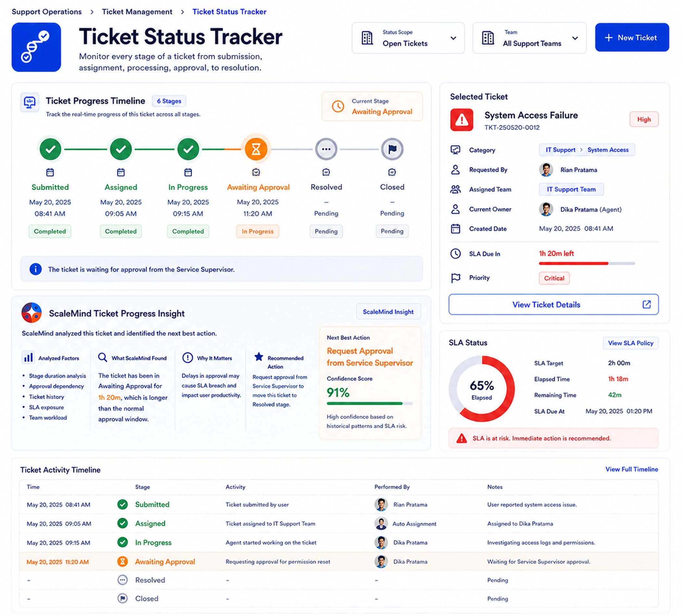
Task: Click the clock icon in Current Stage badge
Action: coord(338,106)
